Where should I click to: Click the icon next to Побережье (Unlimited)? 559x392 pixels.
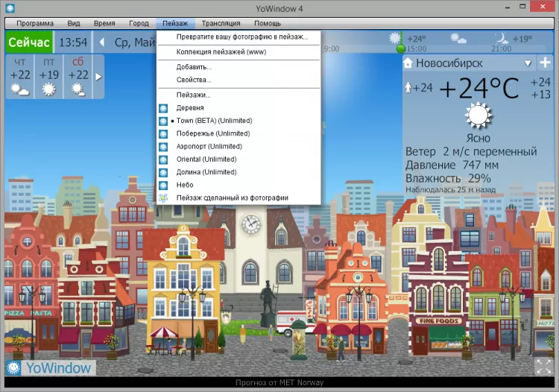(163, 133)
